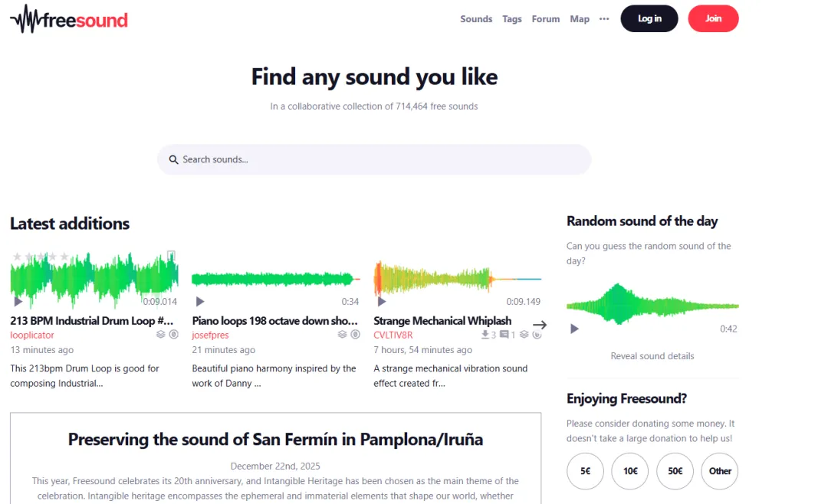Play the random sound of the day
828x504 pixels.
(574, 329)
